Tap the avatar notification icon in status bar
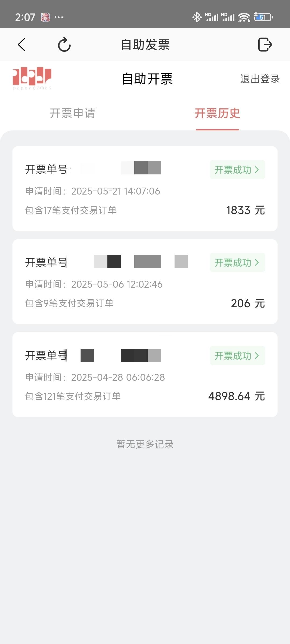This screenshot has width=290, height=644. click(x=45, y=17)
